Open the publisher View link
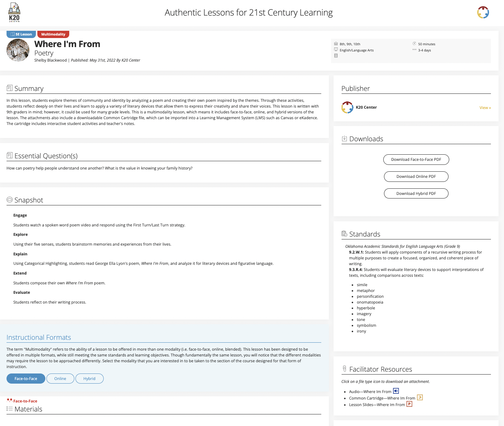This screenshot has width=504, height=426. pos(485,108)
